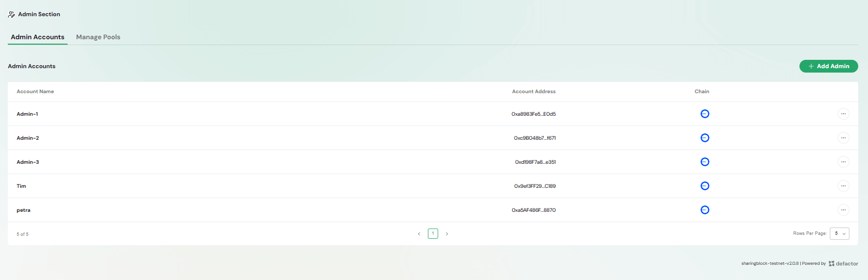This screenshot has width=868, height=280.
Task: Click address 0x9ef3FF29...C189
Action: [x=535, y=186]
